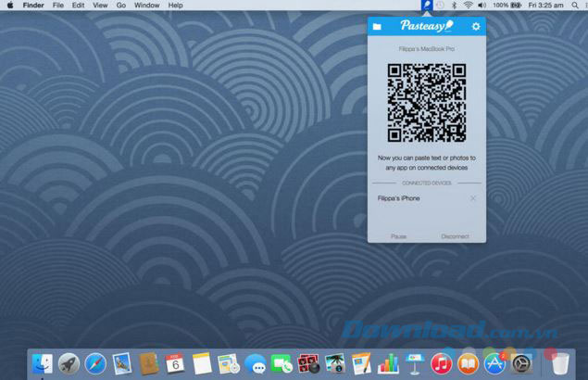
Task: Open Photo Booth from the Dock
Action: pos(308,363)
